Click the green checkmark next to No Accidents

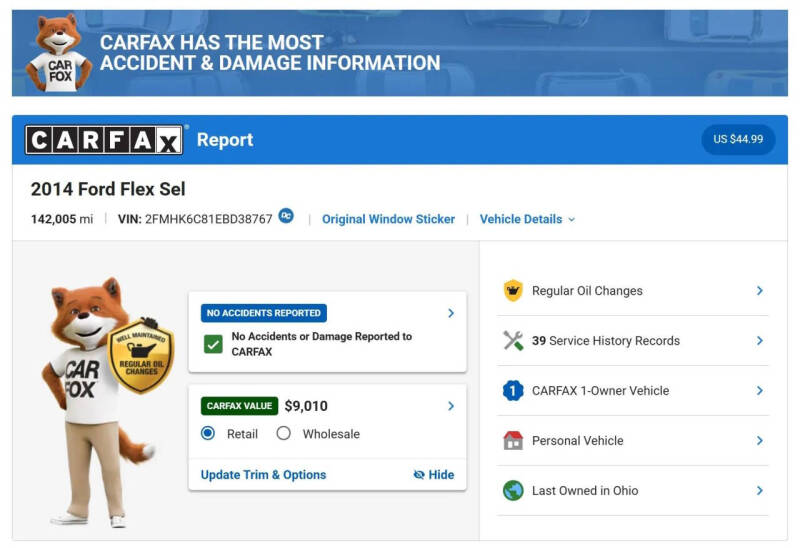213,344
